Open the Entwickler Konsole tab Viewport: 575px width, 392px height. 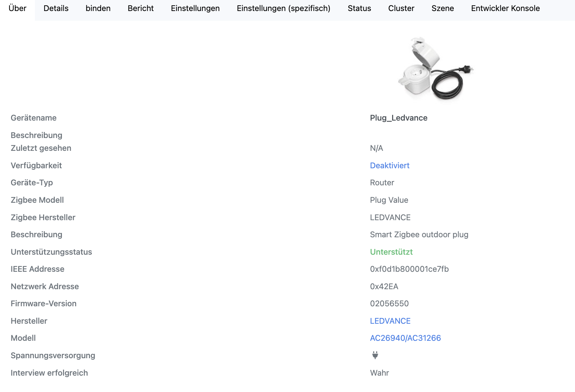505,8
